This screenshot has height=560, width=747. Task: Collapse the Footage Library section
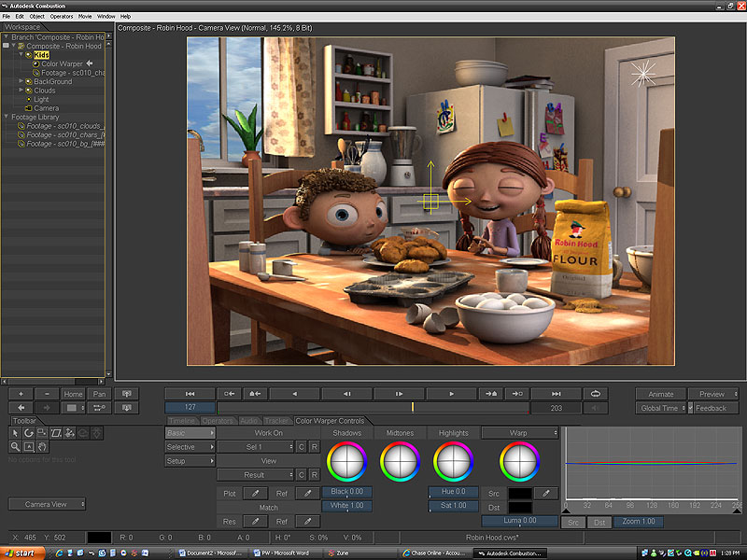[x=6, y=116]
